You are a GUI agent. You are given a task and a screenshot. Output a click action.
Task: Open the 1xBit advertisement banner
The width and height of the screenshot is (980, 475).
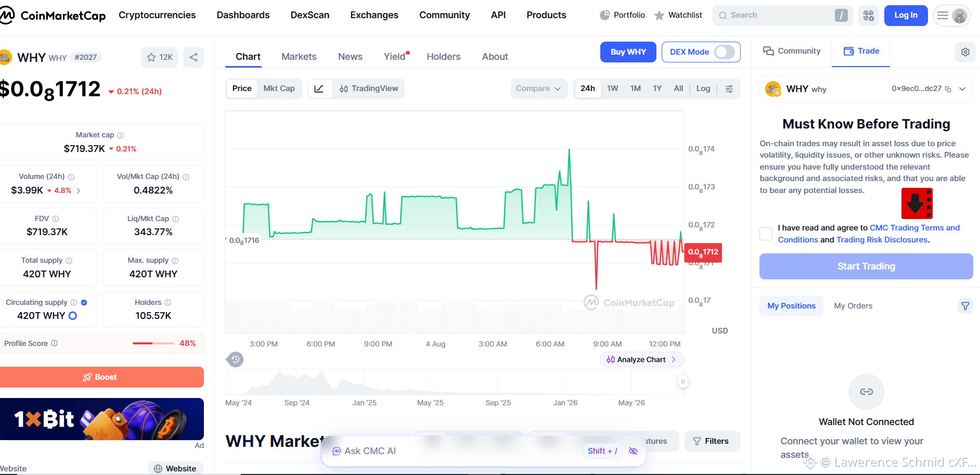(x=102, y=419)
